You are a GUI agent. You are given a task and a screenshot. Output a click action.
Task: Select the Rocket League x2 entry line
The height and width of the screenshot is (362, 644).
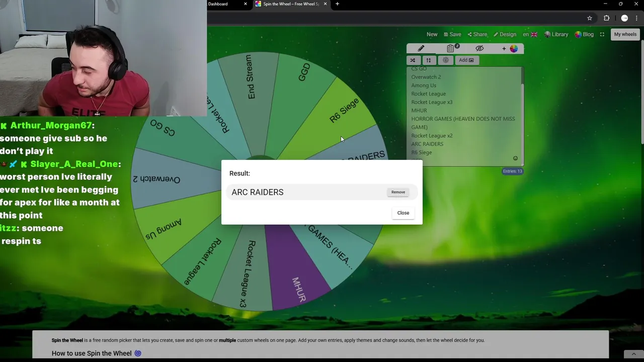432,136
